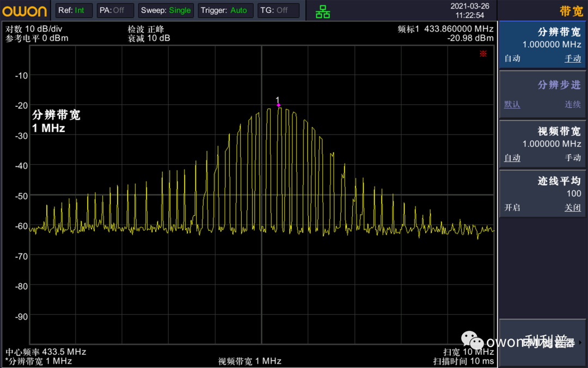
Task: Click the 频标1 433.860000 MHz readout
Action: click(x=445, y=29)
